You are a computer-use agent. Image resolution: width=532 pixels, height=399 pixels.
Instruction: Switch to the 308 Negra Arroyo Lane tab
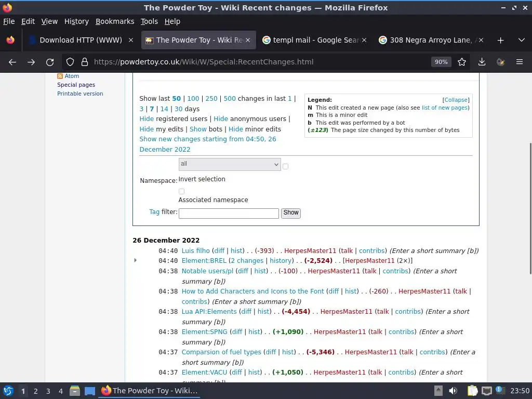430,40
